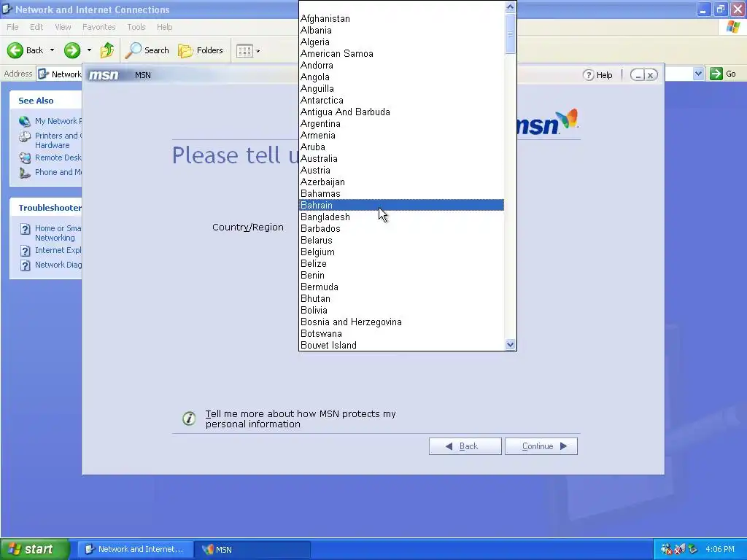This screenshot has height=560, width=747.
Task: Click the country list scroll up arrow
Action: click(510, 7)
